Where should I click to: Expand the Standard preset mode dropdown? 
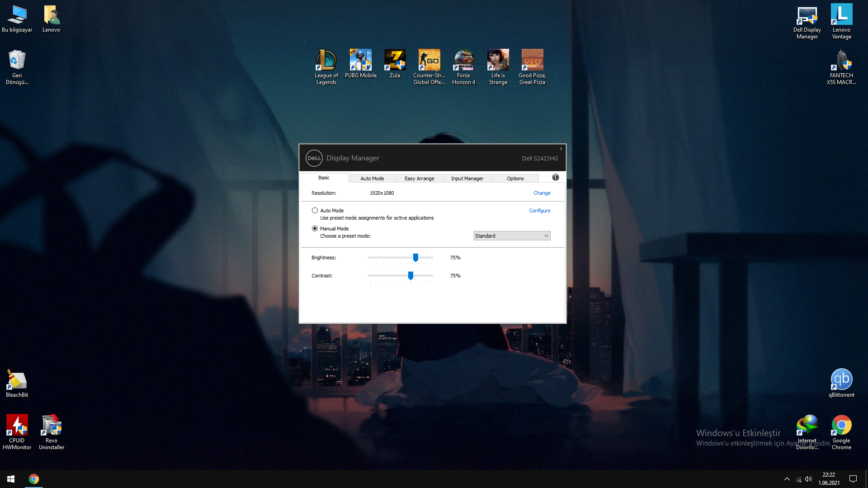pyautogui.click(x=512, y=236)
